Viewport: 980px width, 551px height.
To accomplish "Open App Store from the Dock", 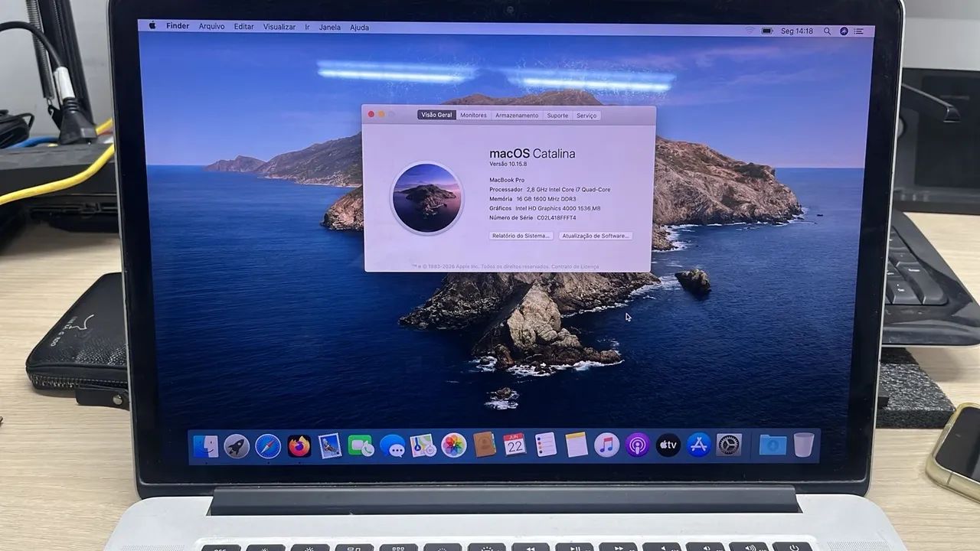I will (x=698, y=445).
